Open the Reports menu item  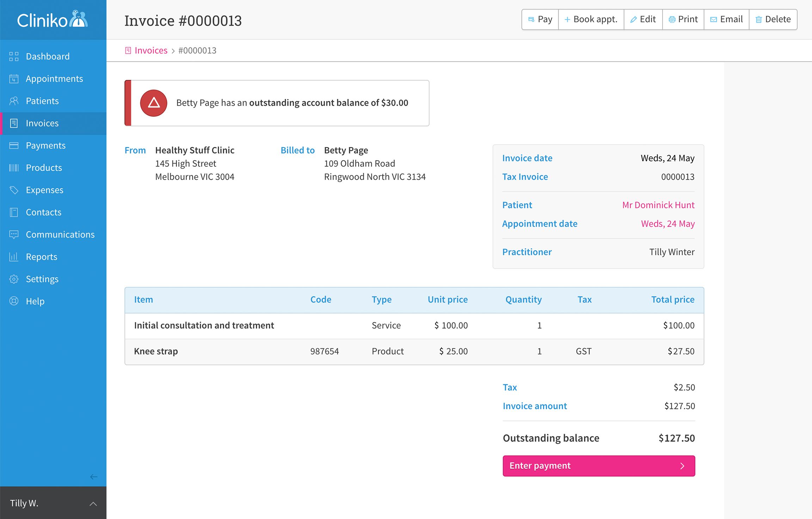(41, 257)
